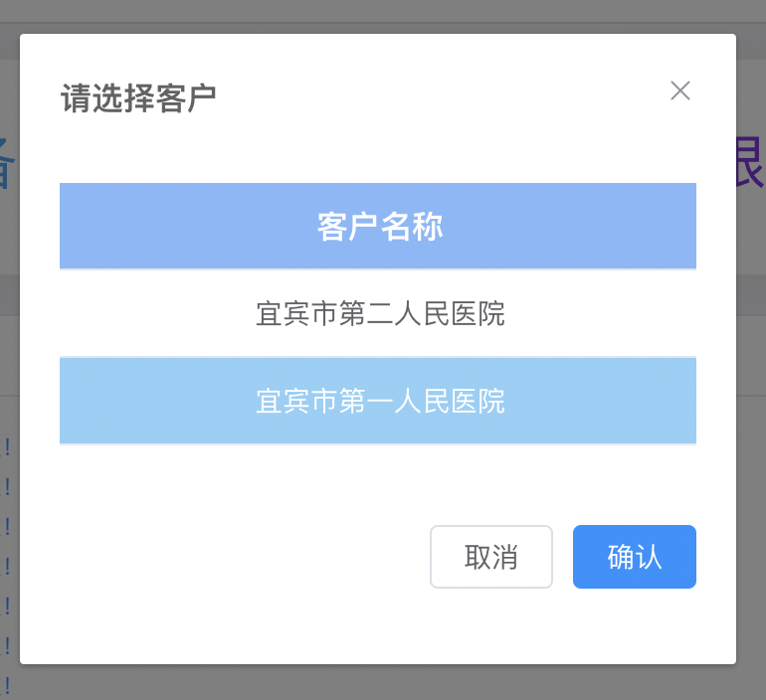This screenshot has width=766, height=700.
Task: Click the dialog title 请选择客户
Action: point(138,98)
